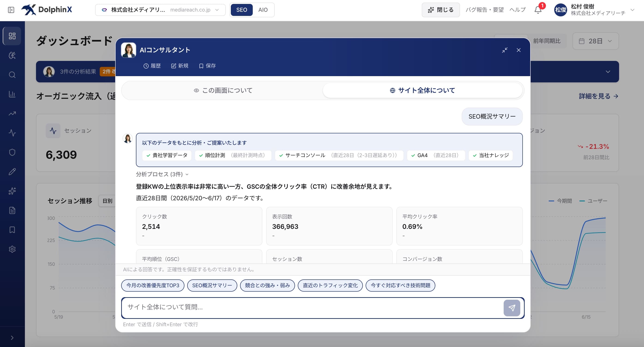
Task: Open 履歴 history in consultant header
Action: coord(152,66)
